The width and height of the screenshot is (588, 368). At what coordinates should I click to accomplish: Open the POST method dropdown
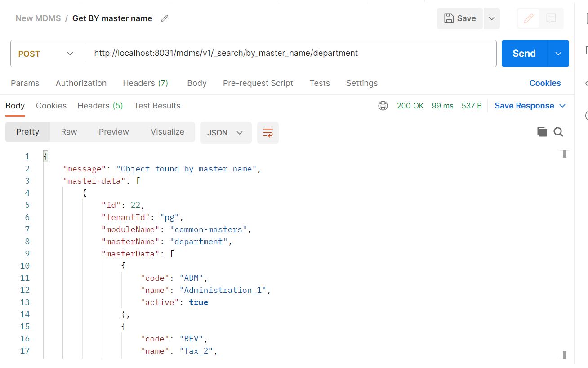[45, 53]
